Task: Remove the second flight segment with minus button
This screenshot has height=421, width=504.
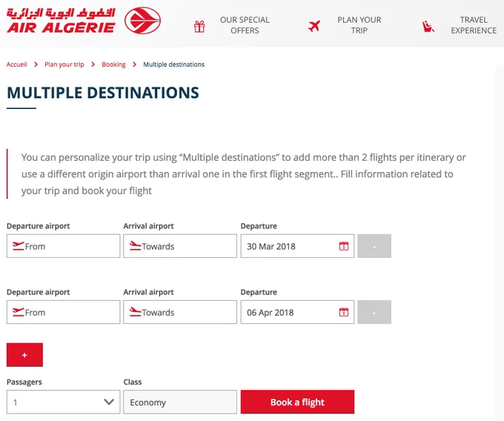Action: 374,312
